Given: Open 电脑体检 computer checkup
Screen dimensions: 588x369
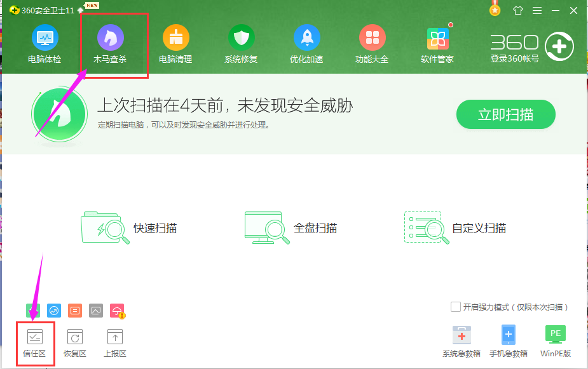Looking at the screenshot, I should point(44,44).
